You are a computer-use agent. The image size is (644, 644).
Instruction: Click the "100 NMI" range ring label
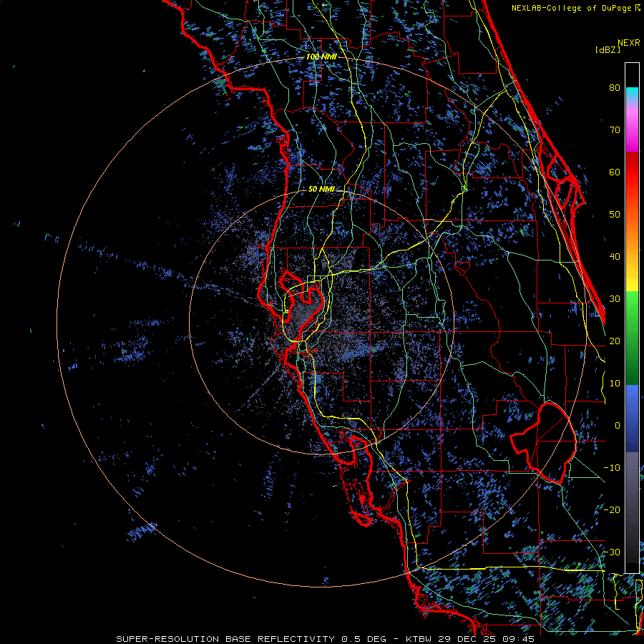tap(321, 57)
